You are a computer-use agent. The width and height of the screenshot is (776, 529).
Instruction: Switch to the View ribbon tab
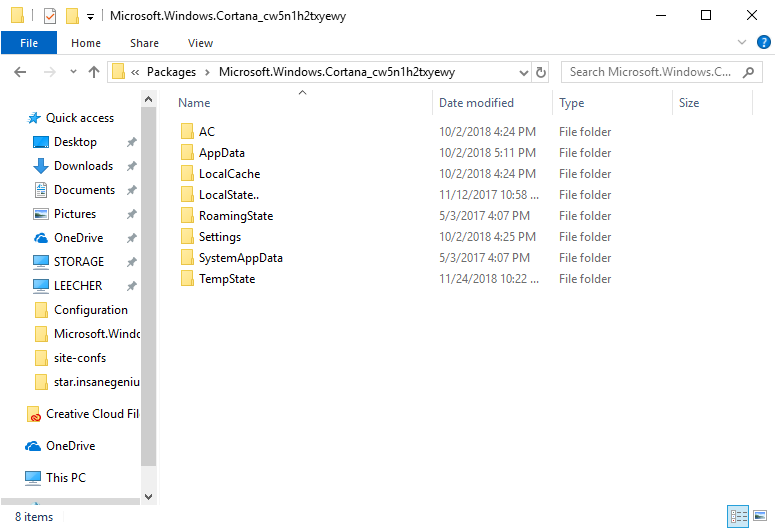point(200,43)
